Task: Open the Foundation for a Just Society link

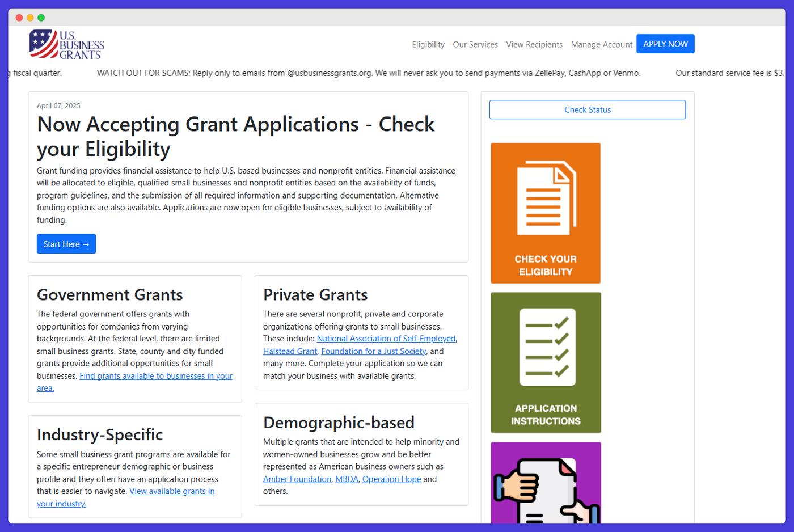Action: 374,351
